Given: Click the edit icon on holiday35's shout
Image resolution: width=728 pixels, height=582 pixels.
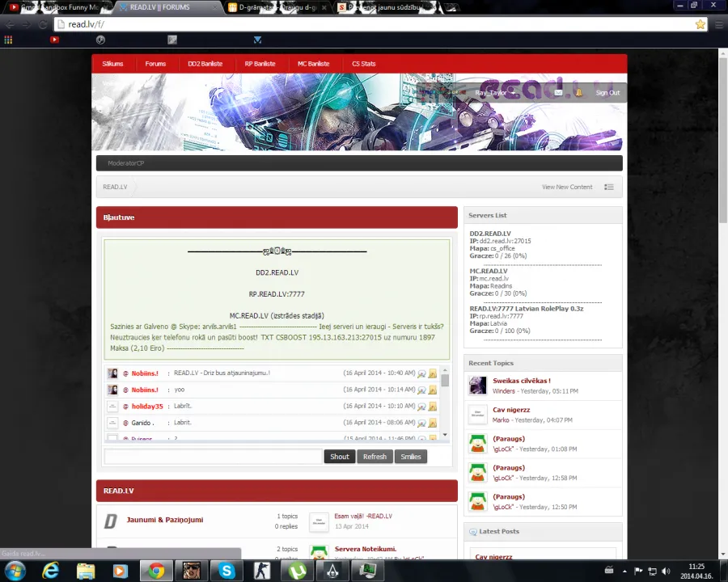Looking at the screenshot, I should [x=433, y=407].
